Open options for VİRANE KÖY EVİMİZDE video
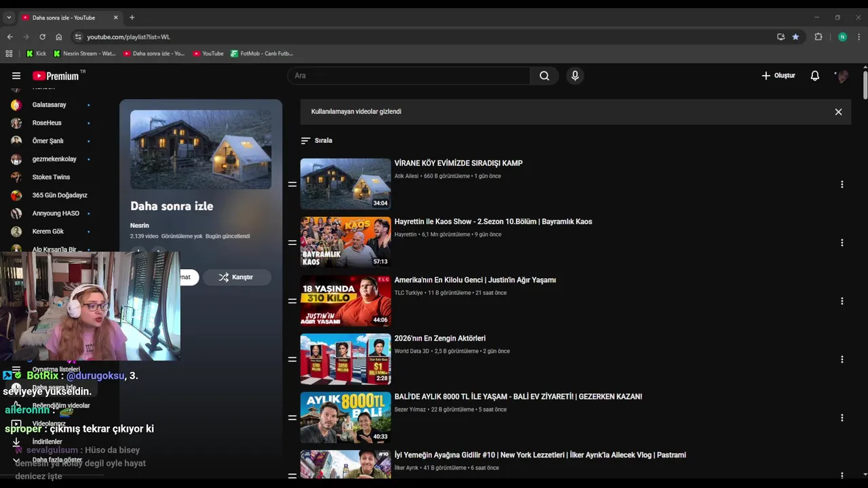The image size is (868, 488). pyautogui.click(x=842, y=184)
